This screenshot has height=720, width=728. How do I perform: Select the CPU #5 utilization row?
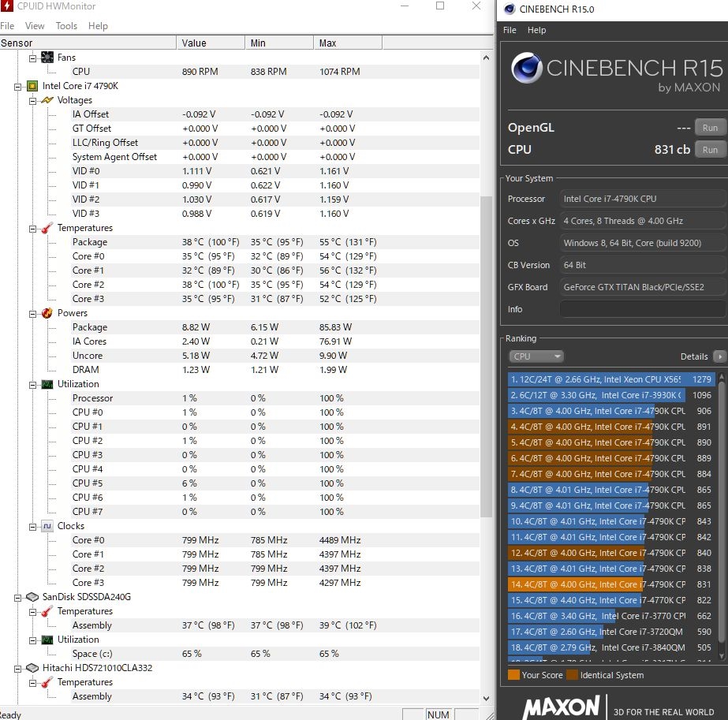coord(275,483)
